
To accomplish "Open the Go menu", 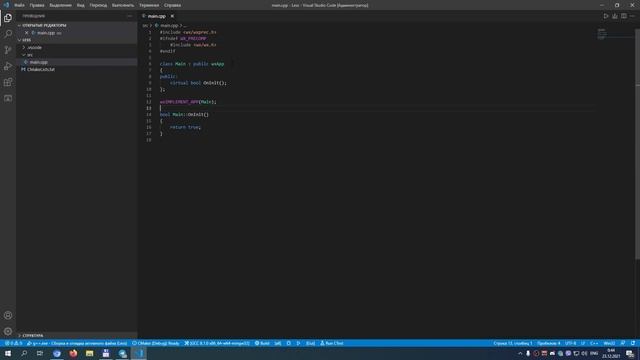I will tap(98, 5).
